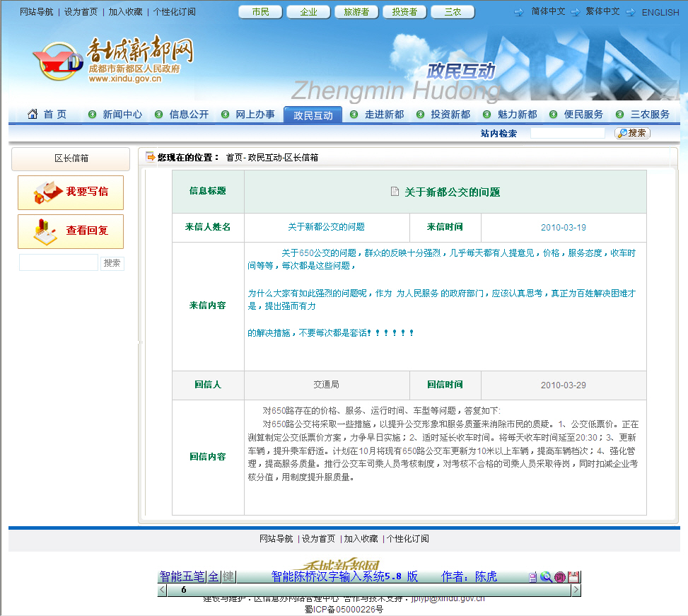Click the 三农 audience button

tap(453, 12)
